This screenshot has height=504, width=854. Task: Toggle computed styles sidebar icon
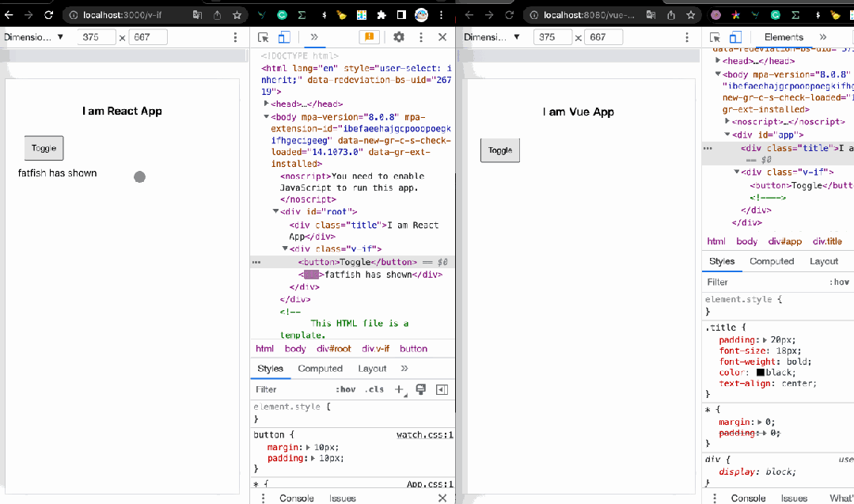[442, 389]
